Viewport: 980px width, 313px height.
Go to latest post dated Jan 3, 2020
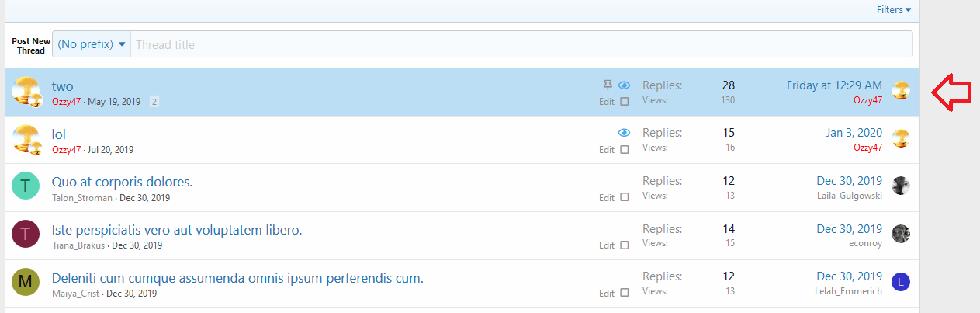[854, 133]
